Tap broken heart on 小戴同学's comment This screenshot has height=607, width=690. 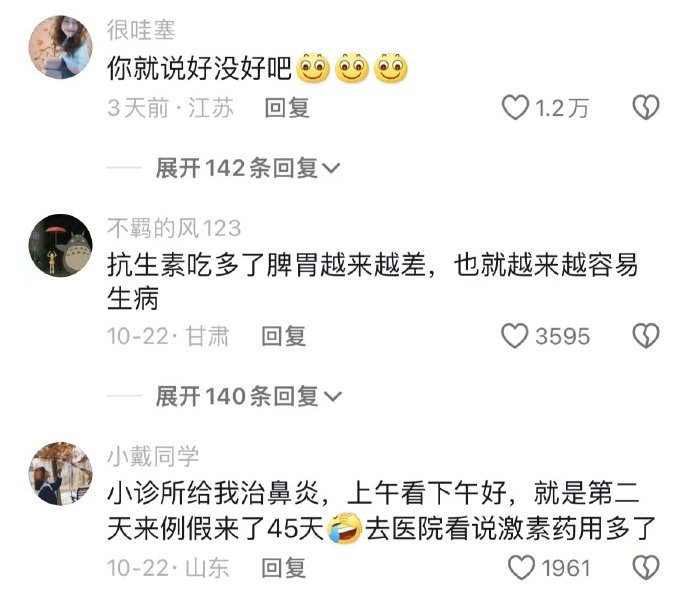point(646,568)
